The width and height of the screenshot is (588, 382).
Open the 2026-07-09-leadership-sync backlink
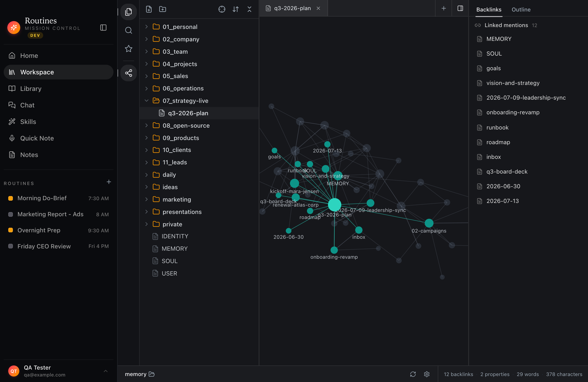pyautogui.click(x=528, y=98)
